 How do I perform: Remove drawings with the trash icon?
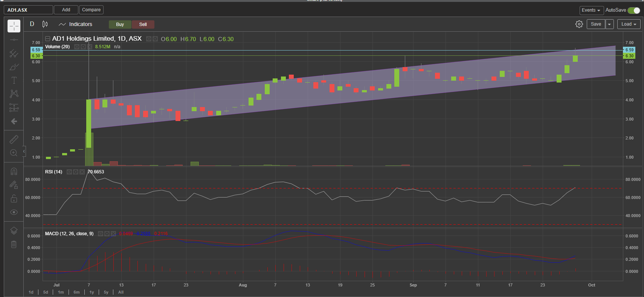click(14, 244)
